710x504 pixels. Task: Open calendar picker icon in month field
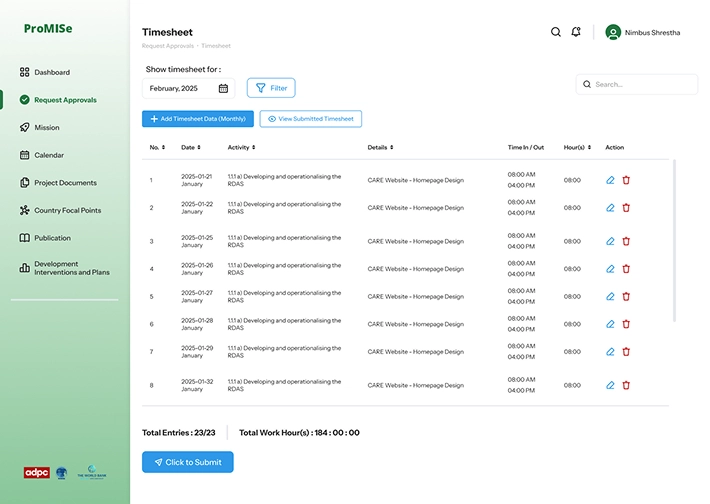point(223,88)
